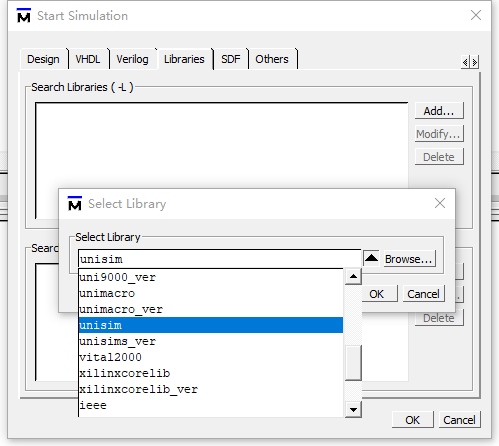Switch to the Others tab

coord(272,59)
